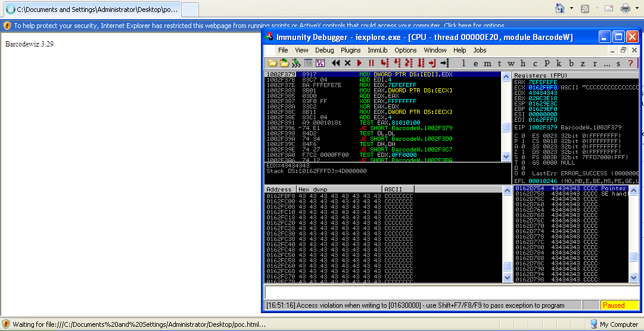Open the Jobs menu
Viewport: 644px width, 331px height.
click(480, 50)
